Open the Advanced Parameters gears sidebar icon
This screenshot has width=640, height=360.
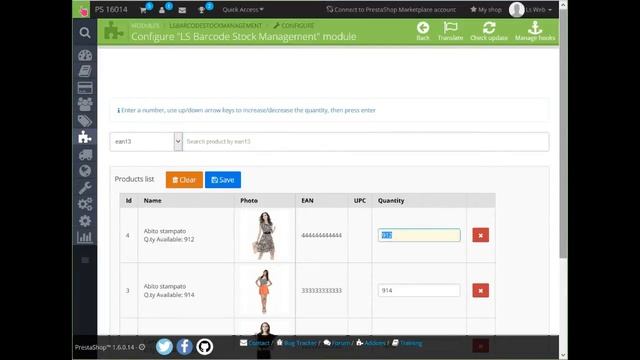pyautogui.click(x=85, y=204)
